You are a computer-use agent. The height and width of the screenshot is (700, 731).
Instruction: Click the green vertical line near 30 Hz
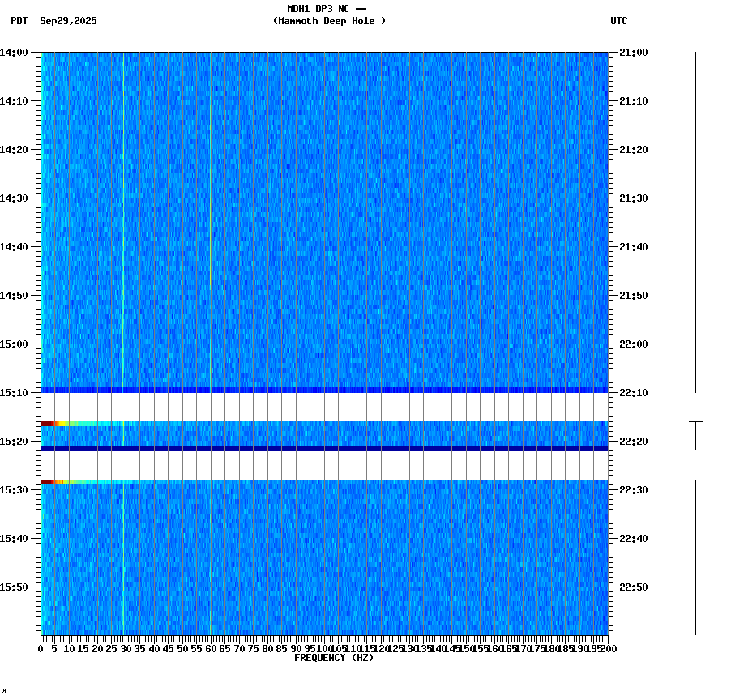tap(123, 243)
